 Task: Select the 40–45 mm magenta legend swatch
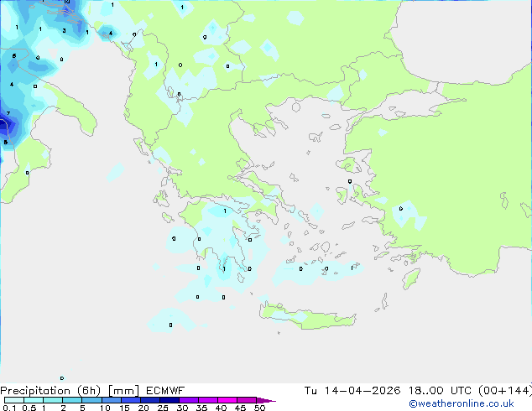coord(227,400)
